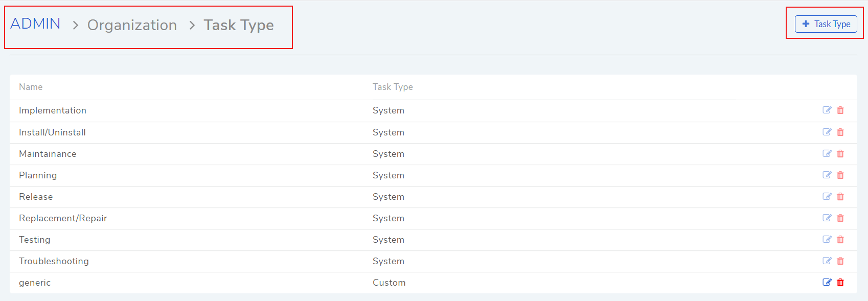Viewport: 868px width, 301px height.
Task: Delete the Replacement/Repair row
Action: point(840,218)
